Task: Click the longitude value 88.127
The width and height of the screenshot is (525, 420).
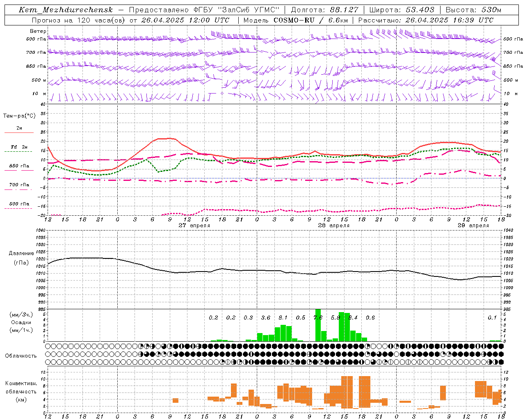Action: pos(344,10)
